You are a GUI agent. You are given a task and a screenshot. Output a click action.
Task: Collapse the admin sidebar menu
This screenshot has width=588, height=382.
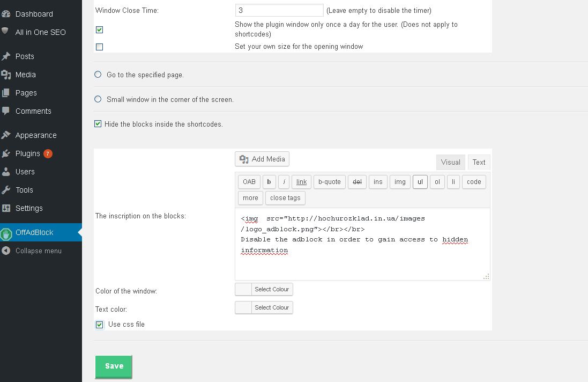point(31,251)
